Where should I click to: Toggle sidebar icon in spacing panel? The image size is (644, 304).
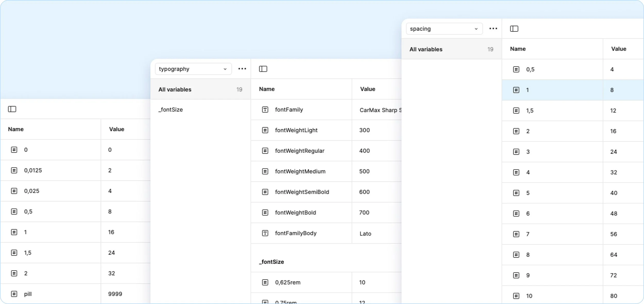[x=514, y=29]
